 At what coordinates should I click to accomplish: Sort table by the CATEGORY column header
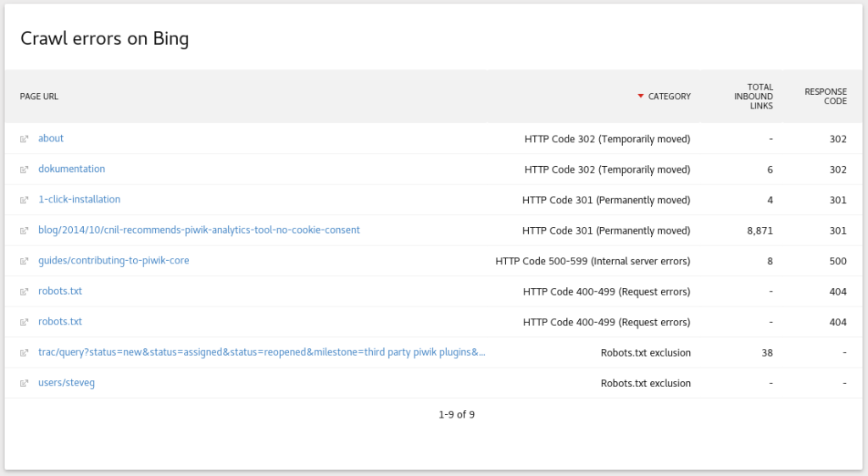(x=669, y=97)
